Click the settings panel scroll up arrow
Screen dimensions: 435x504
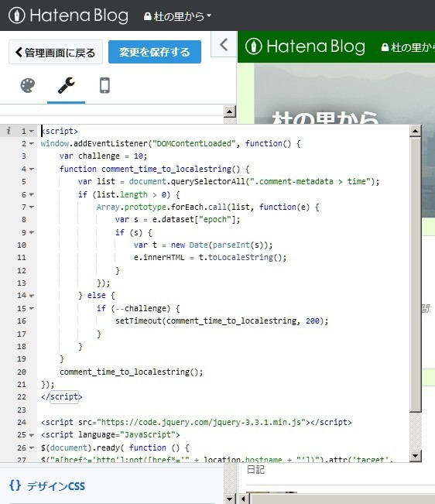(229, 111)
